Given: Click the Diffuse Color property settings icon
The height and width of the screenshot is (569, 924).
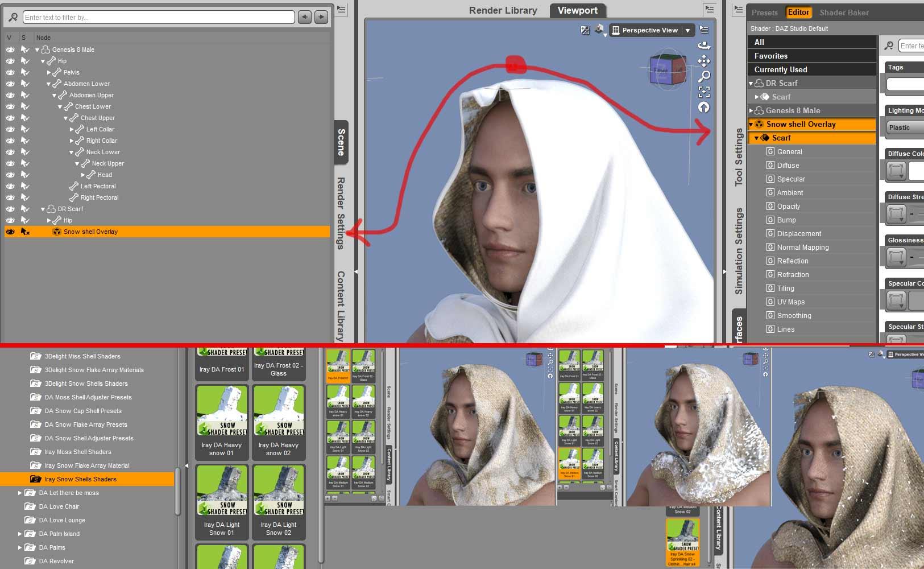Looking at the screenshot, I should point(896,171).
